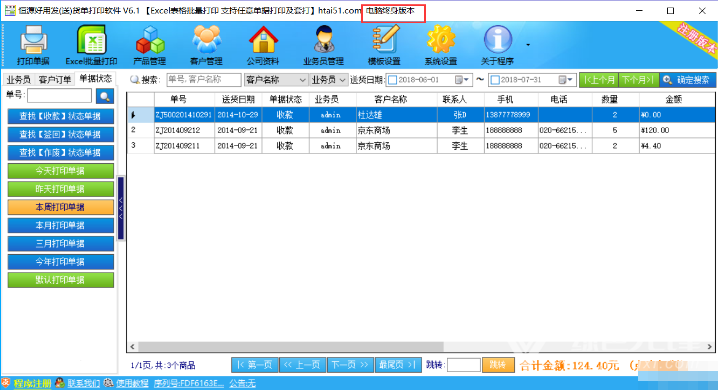The width and height of the screenshot is (718, 390).
Task: Click 查找【作废】状态单据 button
Action: coord(60,152)
